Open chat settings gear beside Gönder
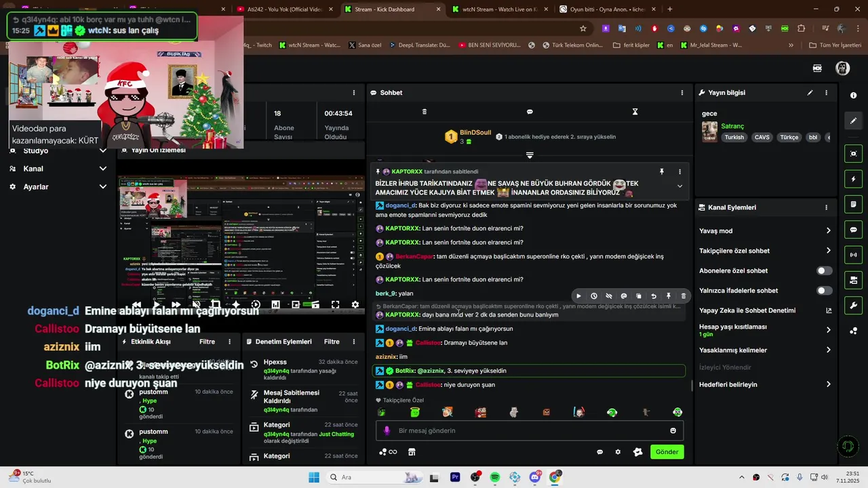The width and height of the screenshot is (868, 488). (618, 452)
